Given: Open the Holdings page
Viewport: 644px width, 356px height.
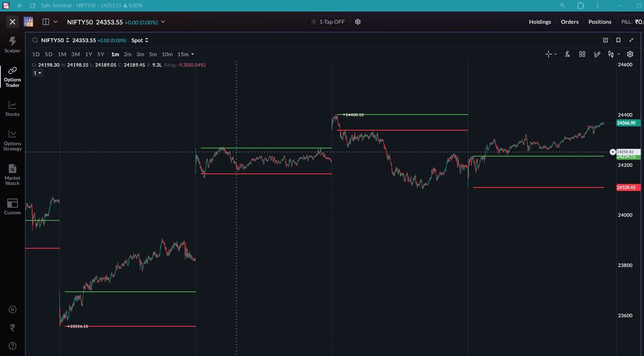Looking at the screenshot, I should (x=540, y=22).
